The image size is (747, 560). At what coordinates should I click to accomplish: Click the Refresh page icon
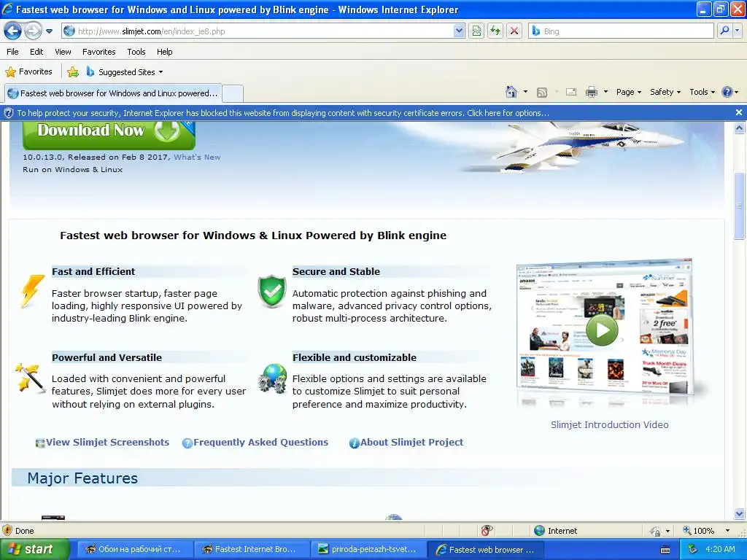click(495, 31)
